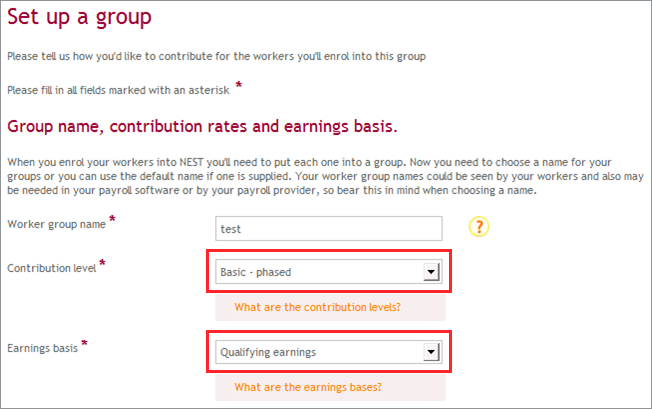
Task: Click the paragraph starting 'When you enrol your workers'
Action: (x=326, y=176)
